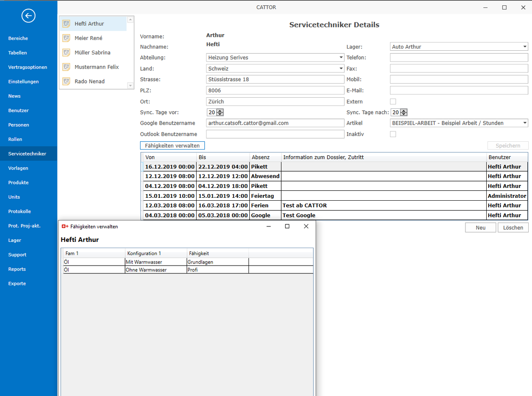Click the icon beside Mustermann Felix
The height and width of the screenshot is (396, 532).
click(x=66, y=67)
